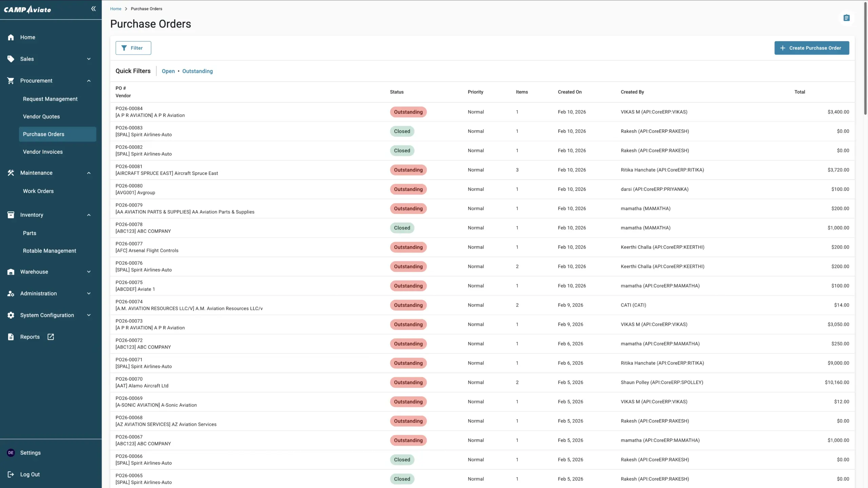This screenshot has height=488, width=868.
Task: Click the Maintenance wrench icon
Action: [11, 173]
